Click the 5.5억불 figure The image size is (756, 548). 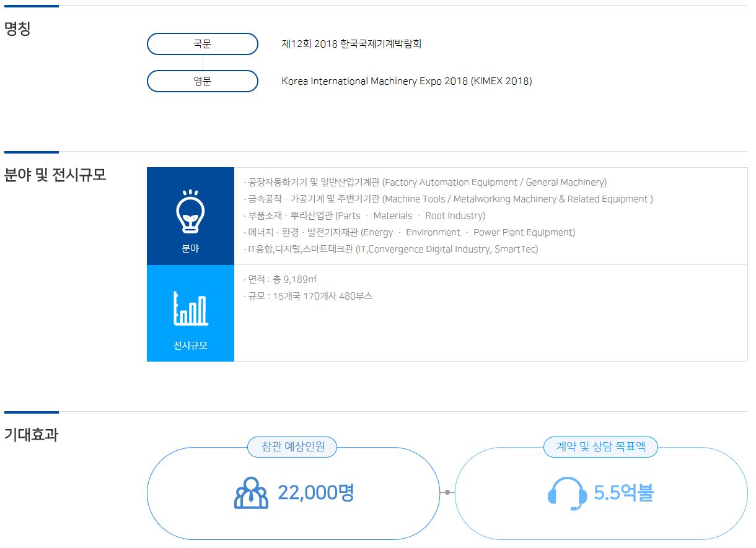pyautogui.click(x=623, y=493)
